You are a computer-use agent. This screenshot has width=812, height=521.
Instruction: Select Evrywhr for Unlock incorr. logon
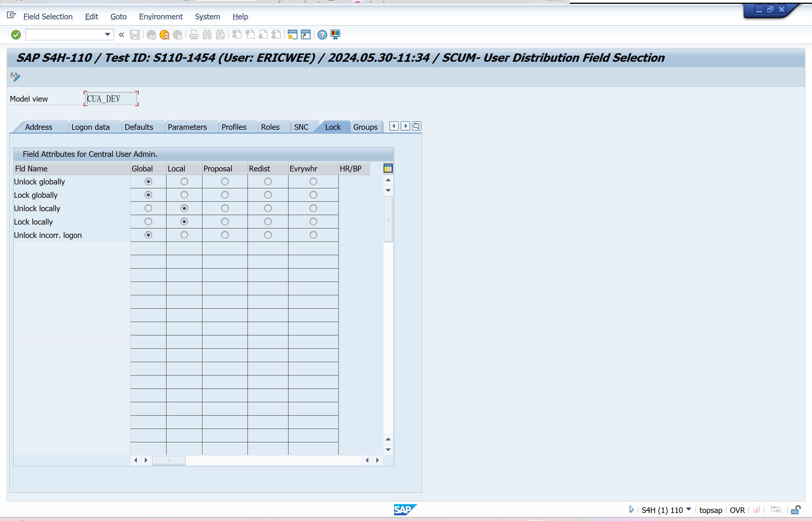point(313,235)
